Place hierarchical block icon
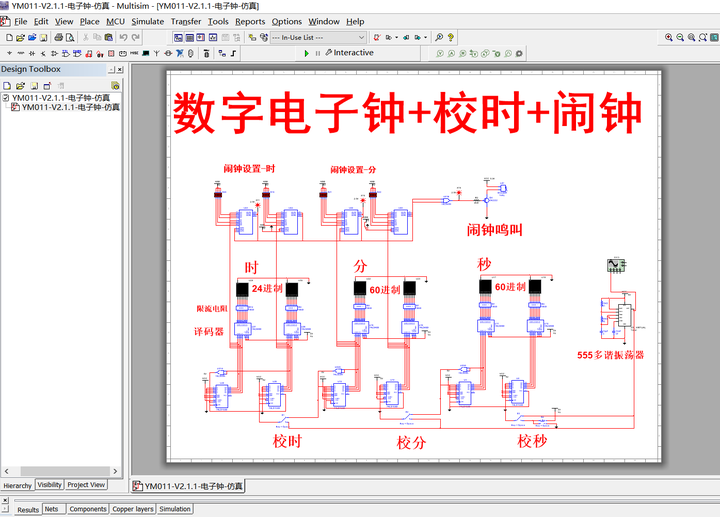Viewport: 720px width, 517px height. [x=222, y=54]
